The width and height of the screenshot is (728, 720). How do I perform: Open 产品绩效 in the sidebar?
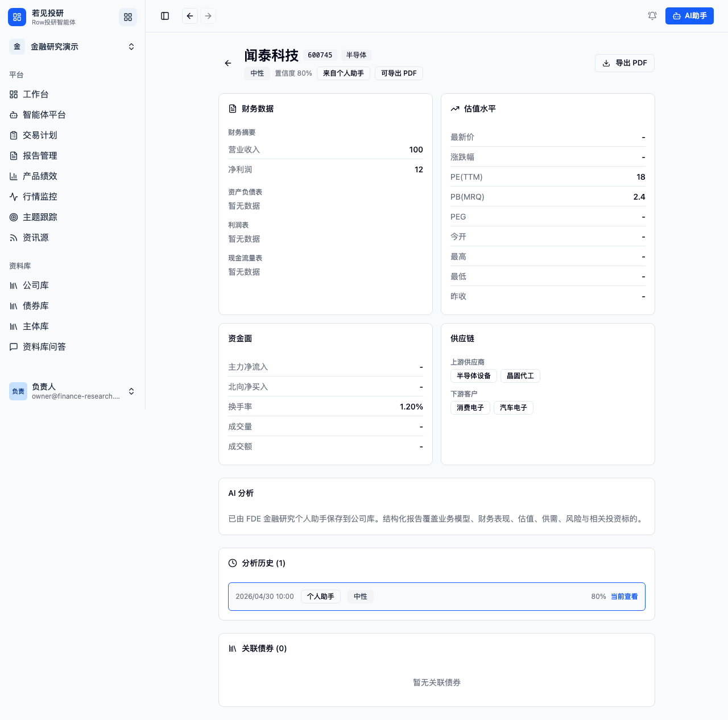tap(73, 176)
